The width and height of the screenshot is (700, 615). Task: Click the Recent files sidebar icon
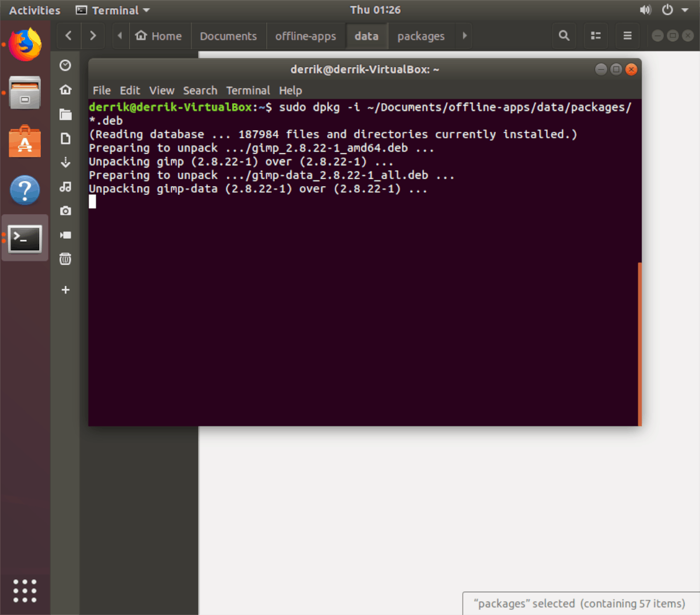pyautogui.click(x=65, y=65)
